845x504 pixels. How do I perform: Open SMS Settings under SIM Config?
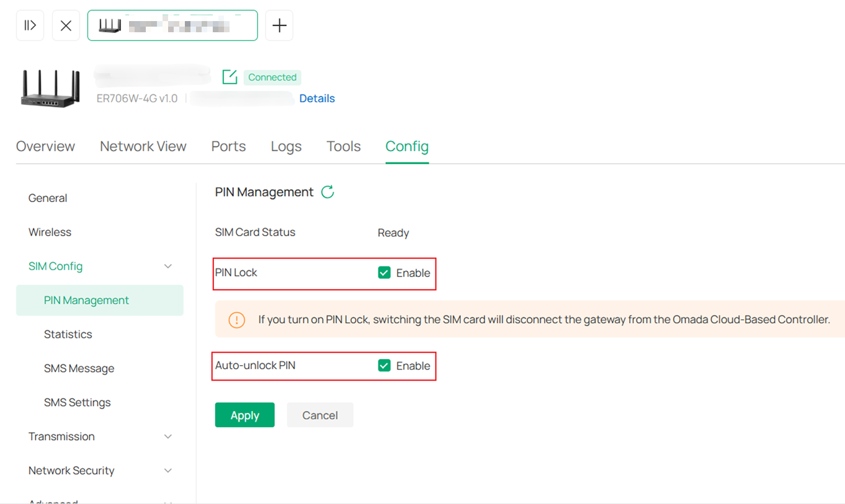77,403
